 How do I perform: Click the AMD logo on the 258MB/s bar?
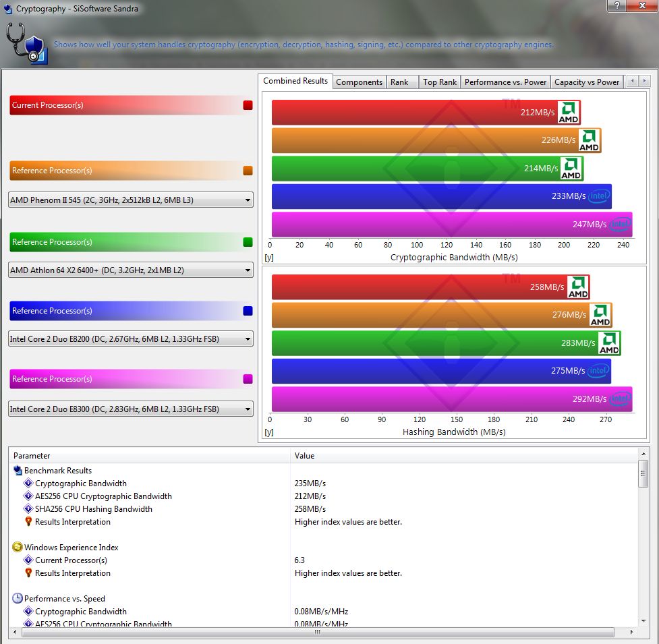pyautogui.click(x=578, y=287)
